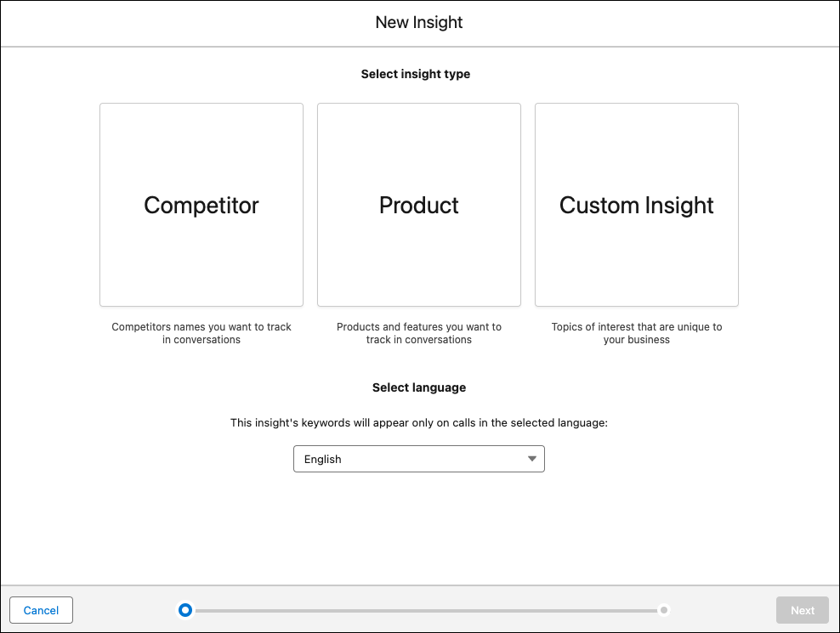Click the New Insight dialog title

pos(418,22)
